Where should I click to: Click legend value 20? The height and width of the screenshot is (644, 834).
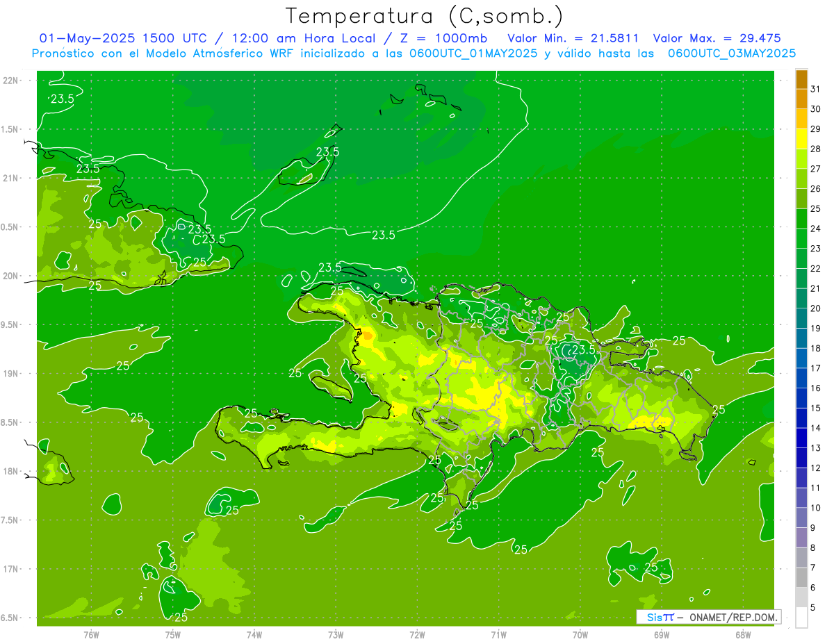[815, 308]
